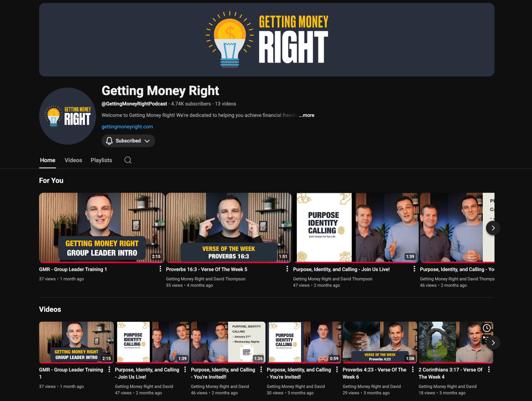Image resolution: width=532 pixels, height=401 pixels.
Task: Open options for 30-view You're Invited! video
Action: [x=337, y=370]
